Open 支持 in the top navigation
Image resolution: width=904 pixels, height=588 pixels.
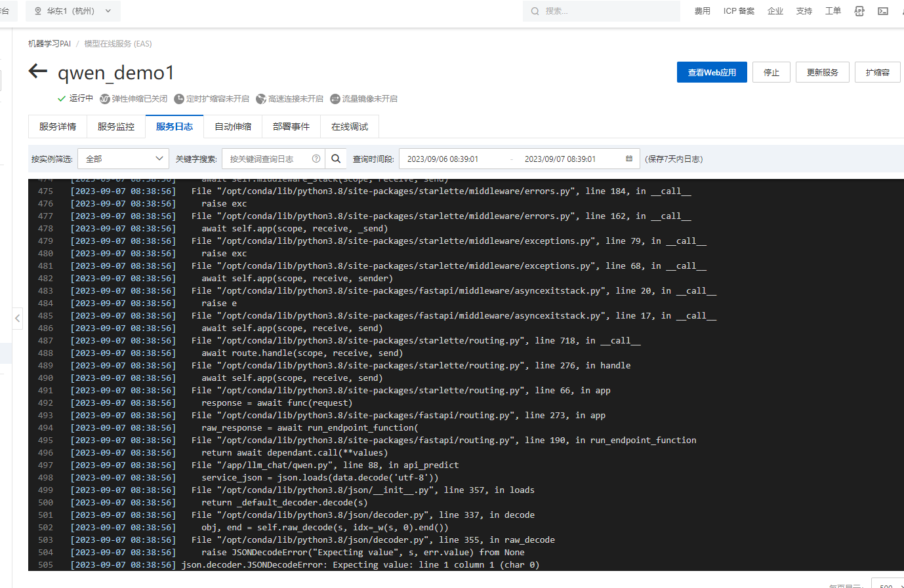804,11
